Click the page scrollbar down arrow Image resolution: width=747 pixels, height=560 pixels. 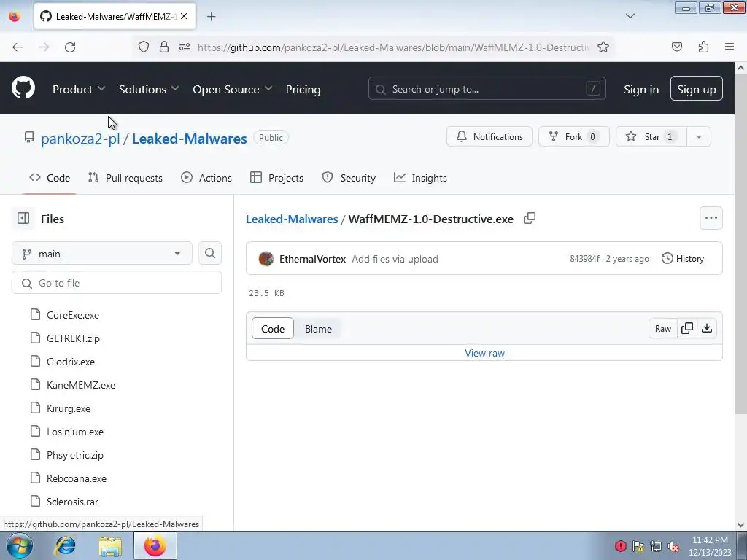click(x=740, y=525)
